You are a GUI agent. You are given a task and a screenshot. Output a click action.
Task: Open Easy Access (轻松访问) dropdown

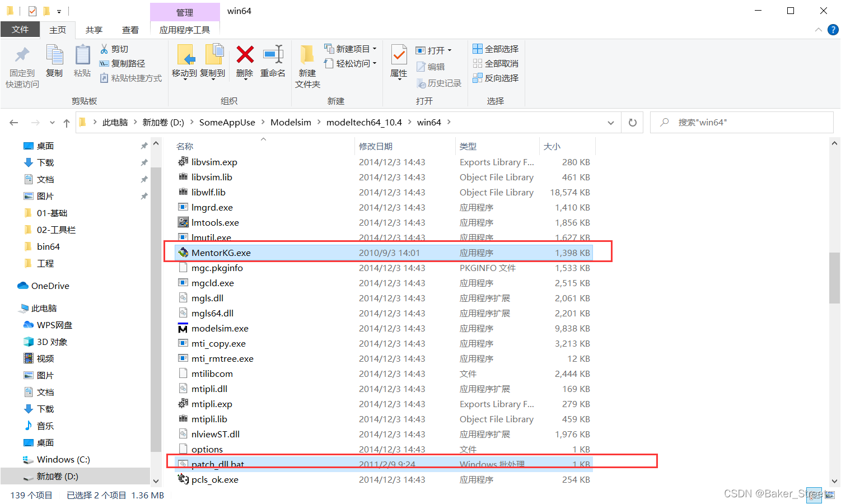pyautogui.click(x=351, y=64)
